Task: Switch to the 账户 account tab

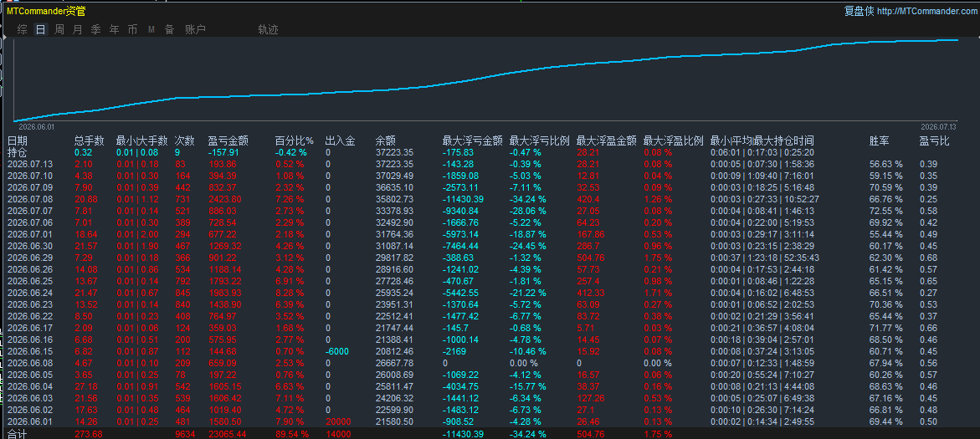Action: point(196,29)
